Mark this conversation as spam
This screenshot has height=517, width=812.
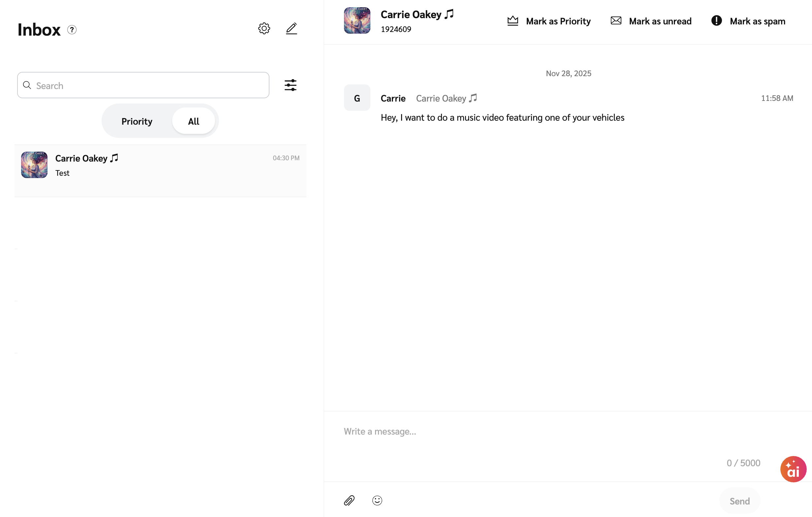[x=748, y=21]
